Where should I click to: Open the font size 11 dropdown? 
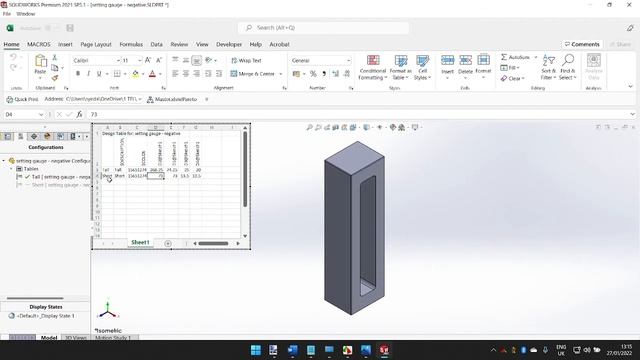point(140,60)
